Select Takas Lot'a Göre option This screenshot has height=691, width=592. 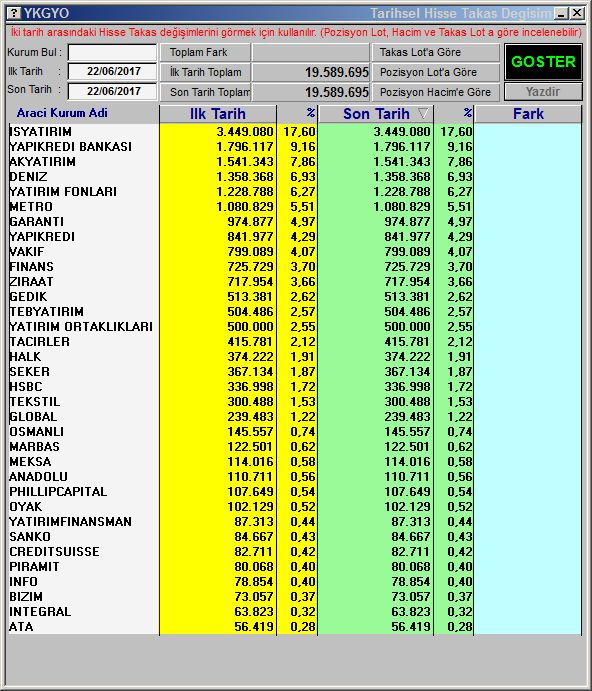pos(436,52)
